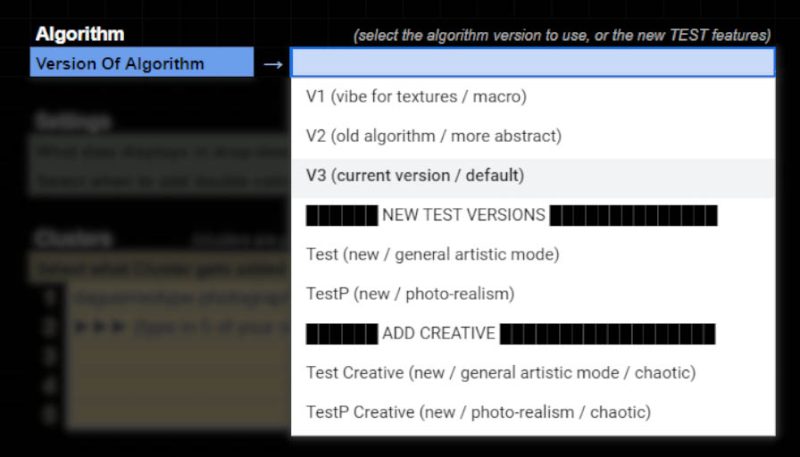Select the blurred Daguerreotype cluster row

tap(179, 298)
